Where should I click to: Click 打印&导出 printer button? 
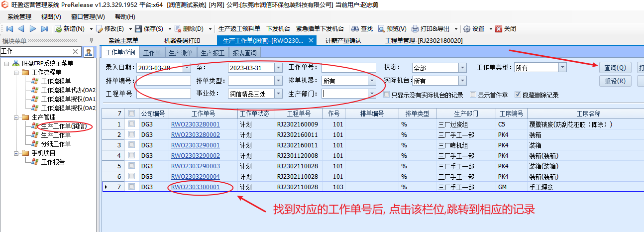[430, 29]
